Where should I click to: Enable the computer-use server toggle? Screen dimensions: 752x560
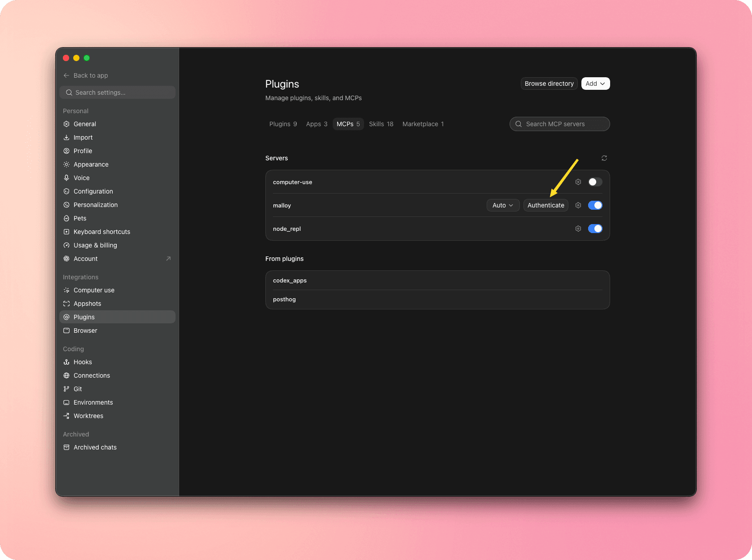point(595,182)
